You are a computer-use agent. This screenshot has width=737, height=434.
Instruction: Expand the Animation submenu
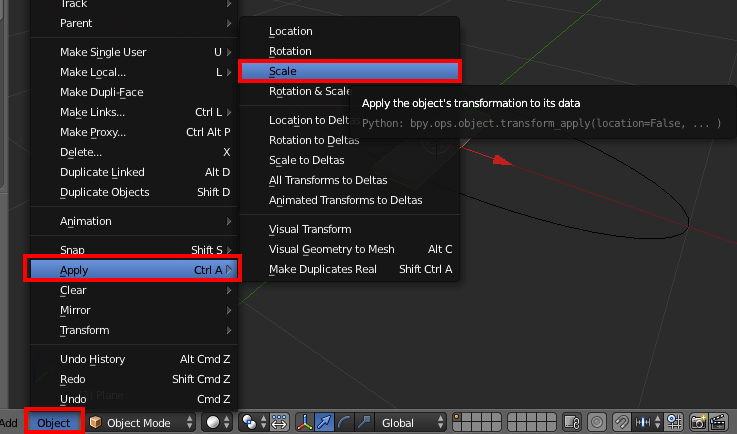(x=133, y=221)
